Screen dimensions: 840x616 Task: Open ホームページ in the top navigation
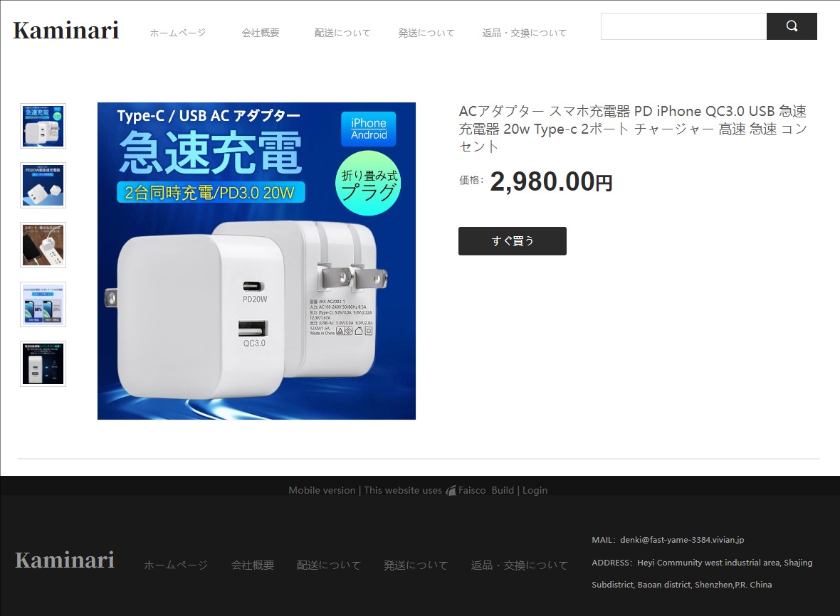point(177,33)
